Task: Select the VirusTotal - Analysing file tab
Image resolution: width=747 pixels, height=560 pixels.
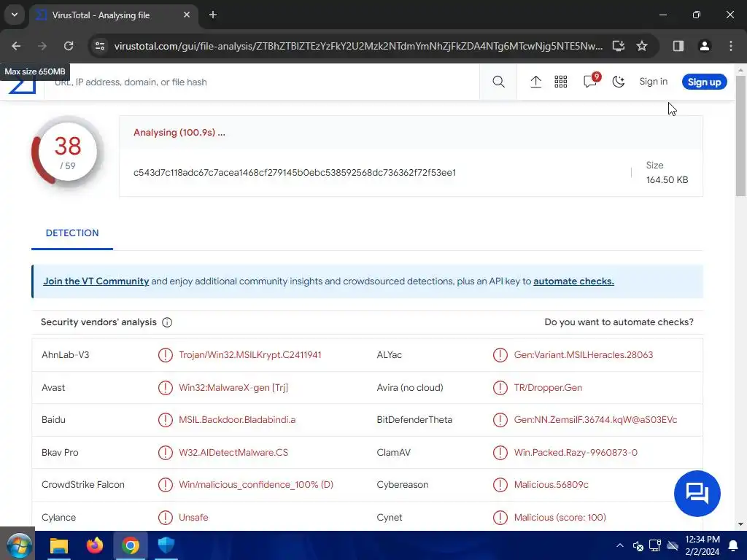Action: point(115,15)
